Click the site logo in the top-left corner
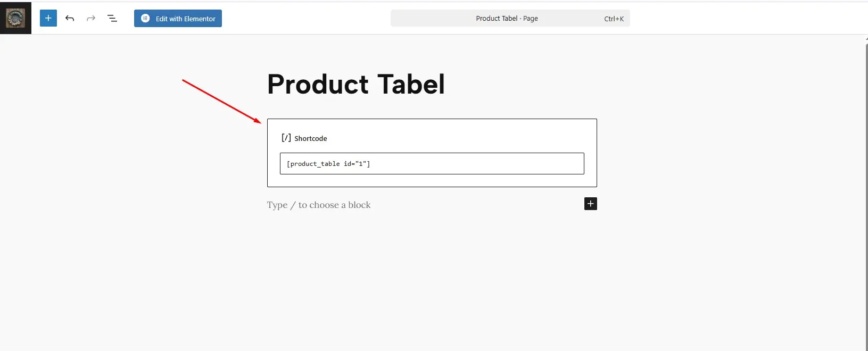Screen dimensions: 868x351 coord(15,18)
